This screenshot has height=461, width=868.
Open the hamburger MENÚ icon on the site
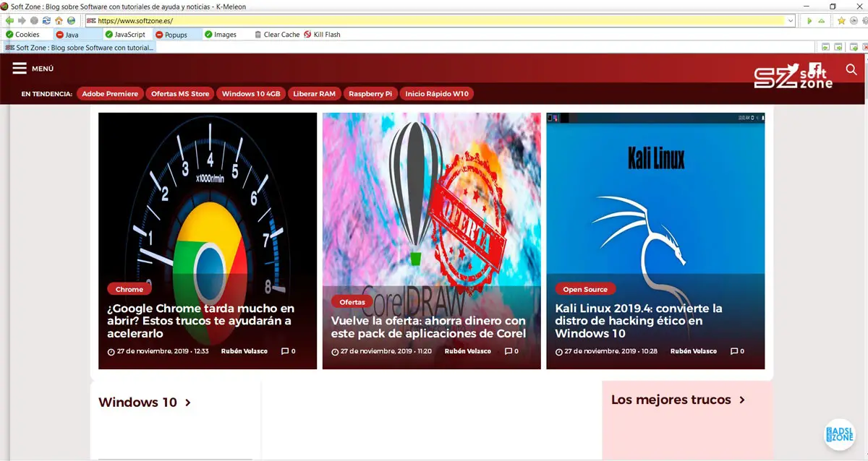coord(20,68)
